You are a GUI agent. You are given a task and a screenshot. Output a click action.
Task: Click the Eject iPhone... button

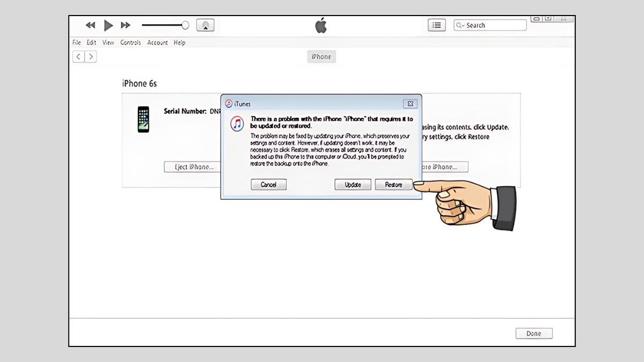(x=193, y=167)
